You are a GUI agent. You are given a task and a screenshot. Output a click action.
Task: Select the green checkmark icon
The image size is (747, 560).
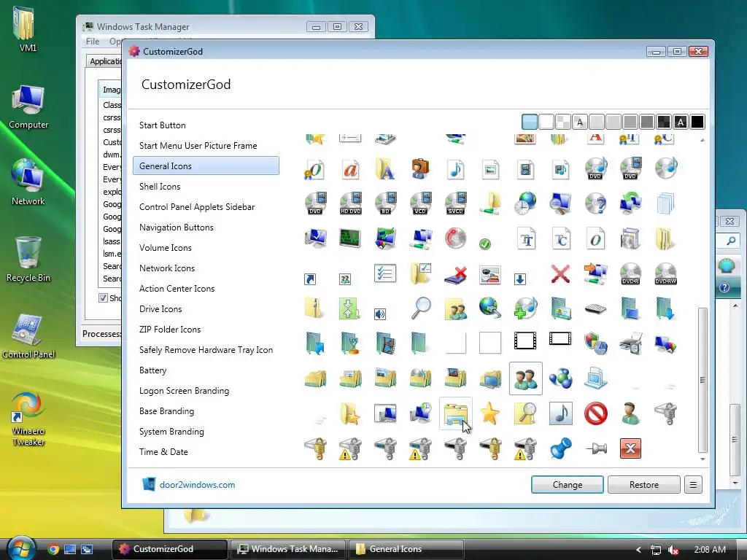pyautogui.click(x=485, y=244)
